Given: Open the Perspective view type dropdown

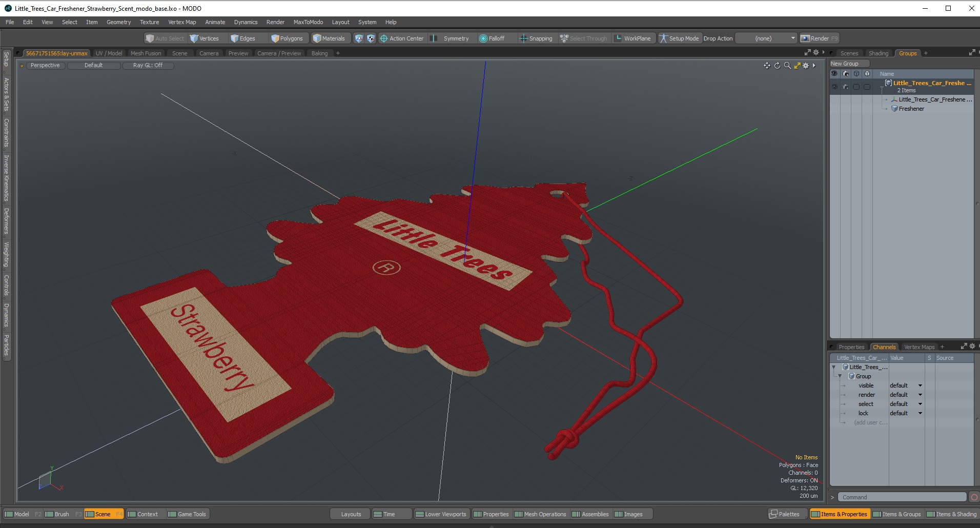Looking at the screenshot, I should [x=45, y=66].
